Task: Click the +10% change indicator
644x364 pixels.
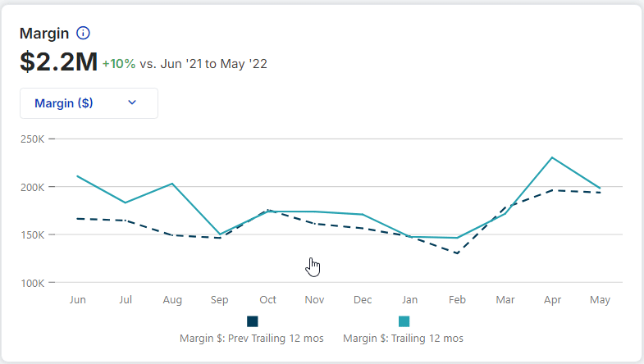Action: (x=119, y=63)
